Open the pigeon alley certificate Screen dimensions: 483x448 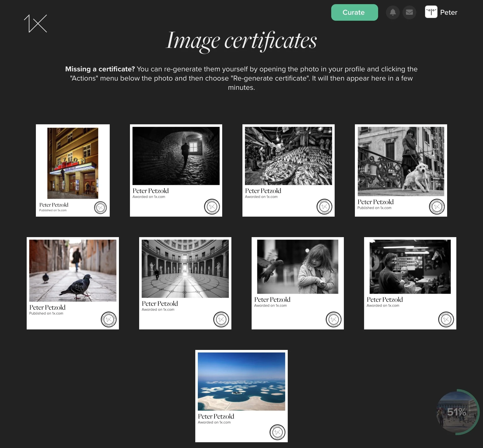coord(73,270)
